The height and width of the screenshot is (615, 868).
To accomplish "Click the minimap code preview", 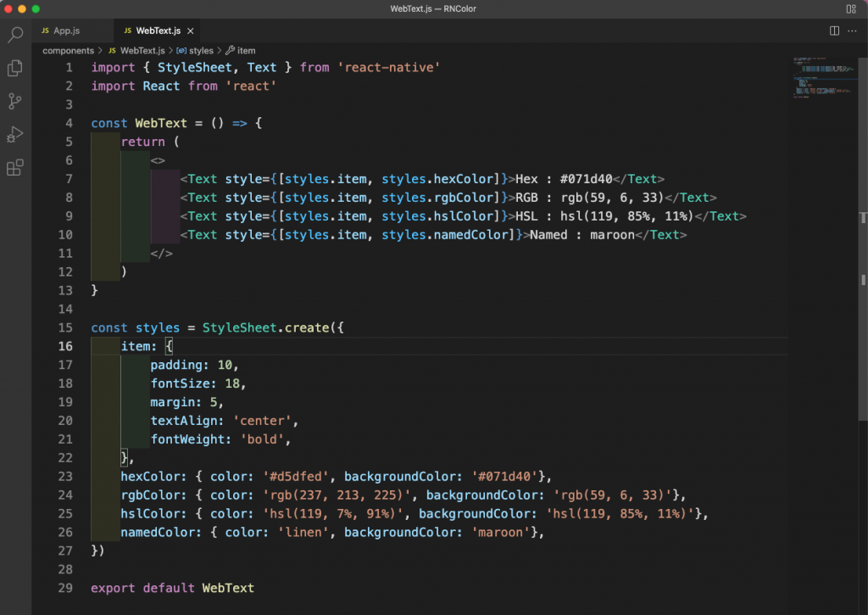I will click(825, 76).
